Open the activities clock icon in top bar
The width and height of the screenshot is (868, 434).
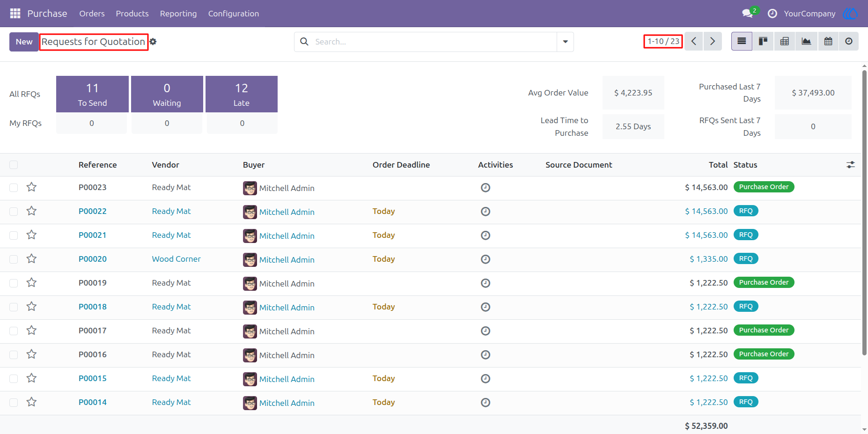pos(772,14)
